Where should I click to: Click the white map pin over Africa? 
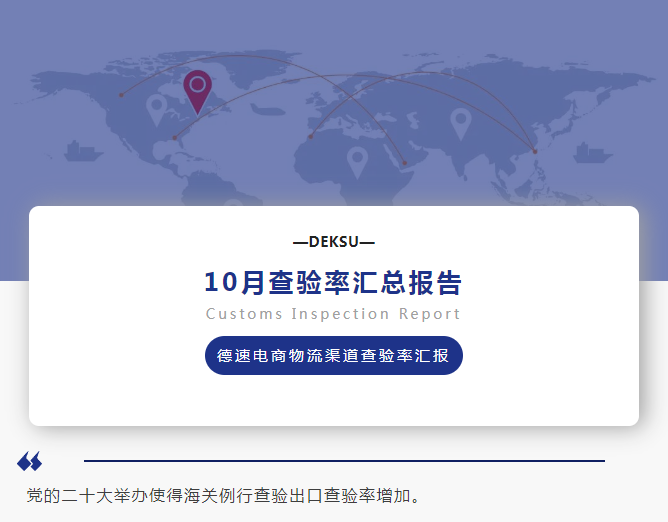tap(357, 160)
